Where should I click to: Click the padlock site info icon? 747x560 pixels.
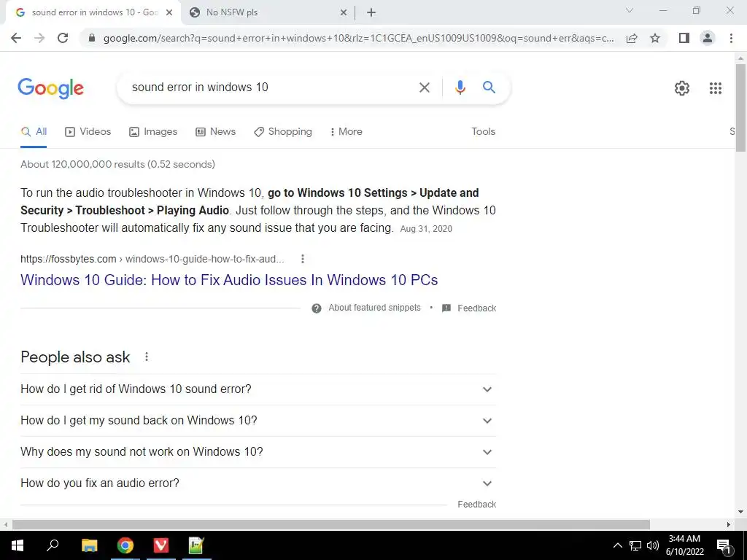[x=92, y=38]
